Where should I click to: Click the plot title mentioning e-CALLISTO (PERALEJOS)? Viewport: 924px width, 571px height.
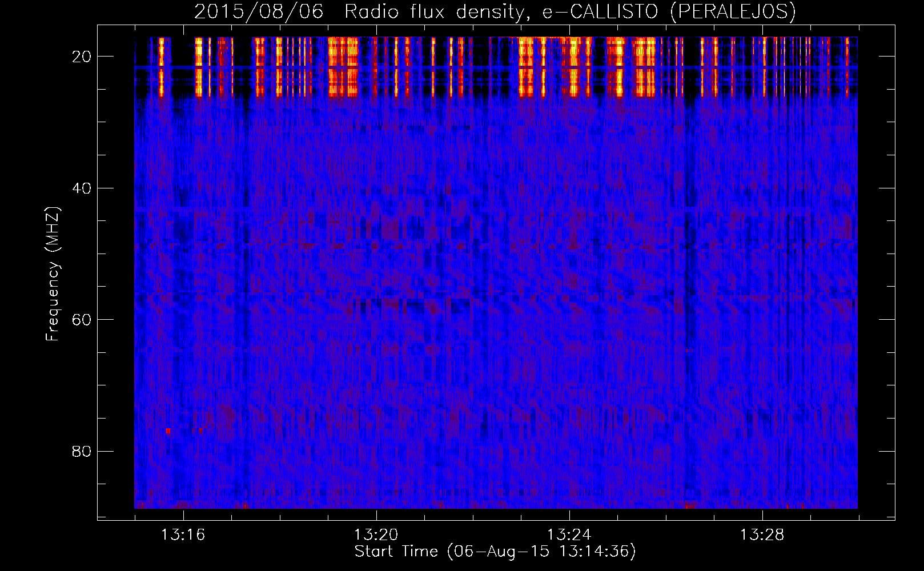pyautogui.click(x=495, y=11)
